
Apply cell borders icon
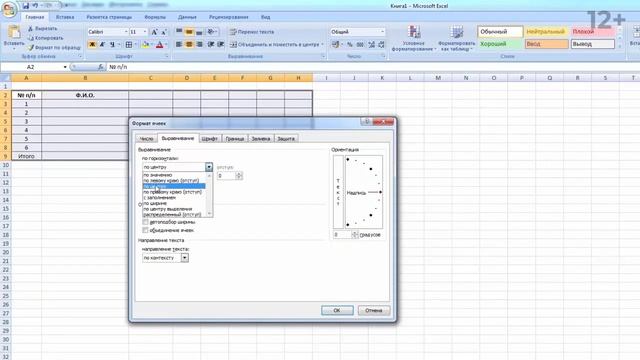[129, 44]
